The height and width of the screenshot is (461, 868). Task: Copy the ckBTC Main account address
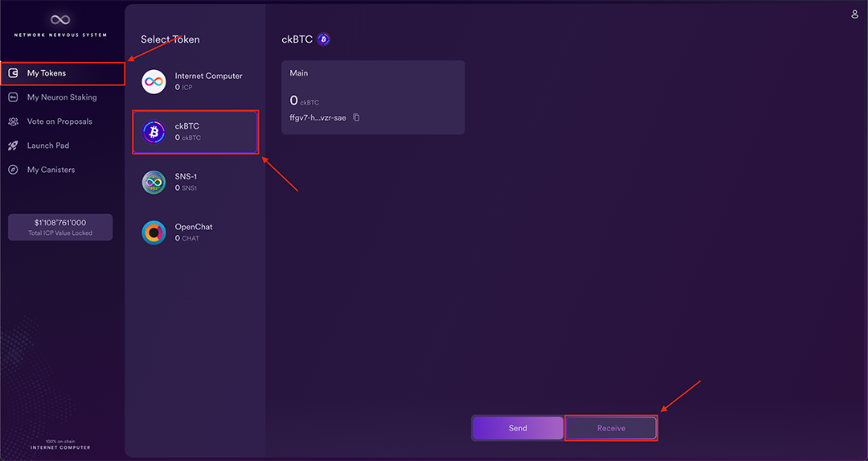click(357, 117)
